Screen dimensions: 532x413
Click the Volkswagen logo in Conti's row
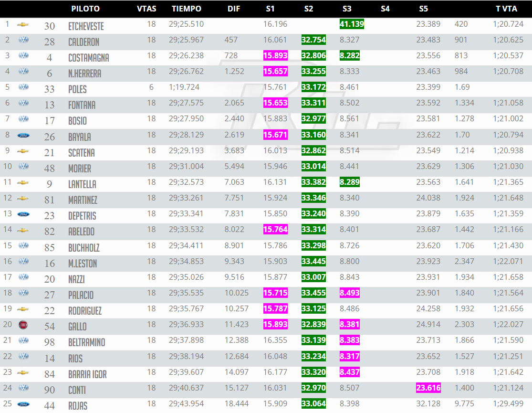23,388
